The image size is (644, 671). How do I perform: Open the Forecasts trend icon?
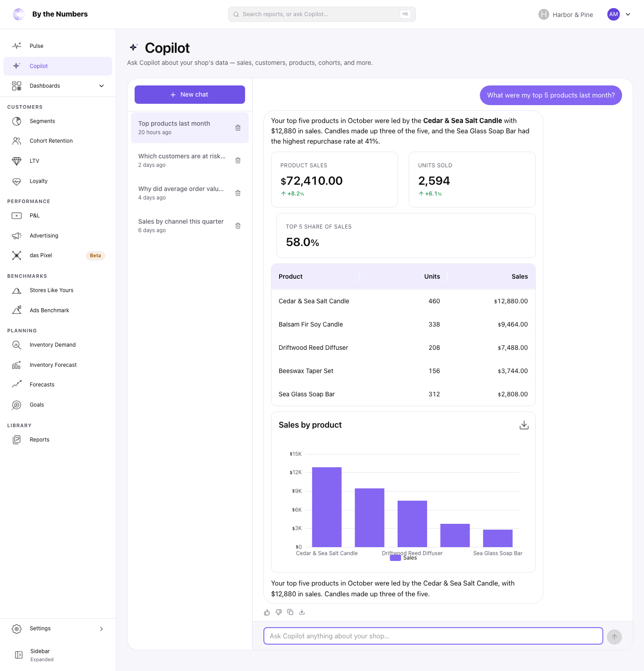point(17,385)
